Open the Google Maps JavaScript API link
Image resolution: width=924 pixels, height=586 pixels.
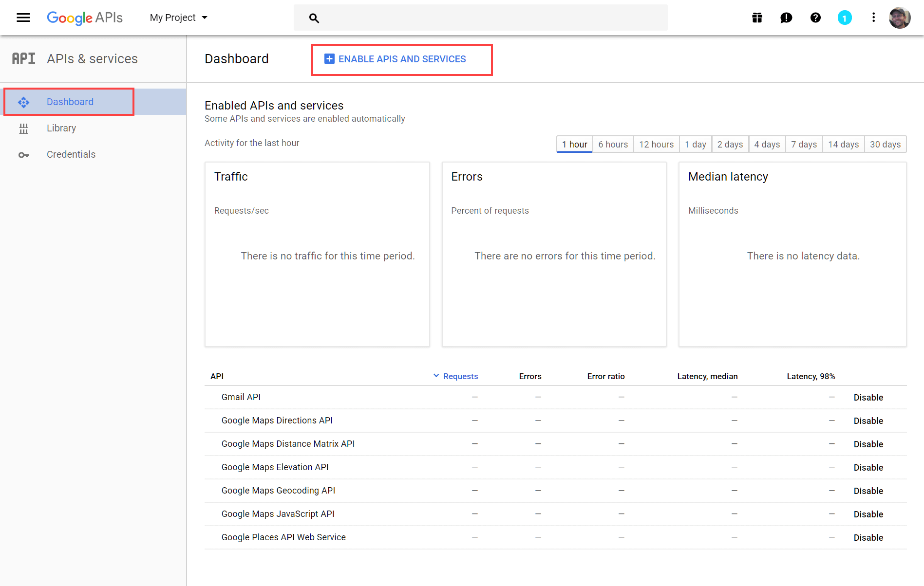coord(278,514)
